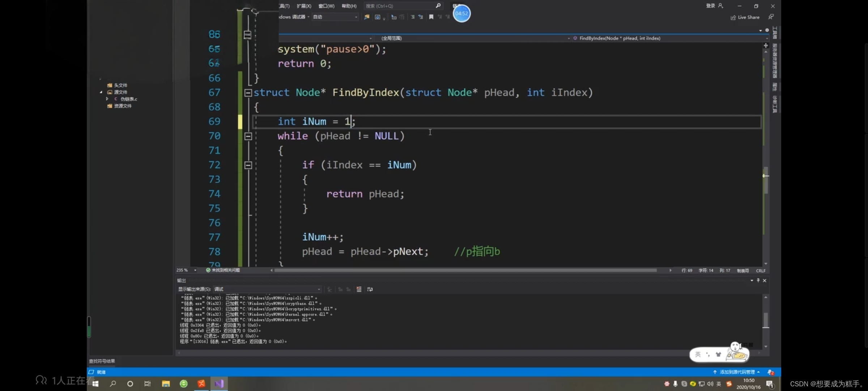Click the decrease indent toolbar icon
This screenshot has width=868, height=391.
(412, 17)
